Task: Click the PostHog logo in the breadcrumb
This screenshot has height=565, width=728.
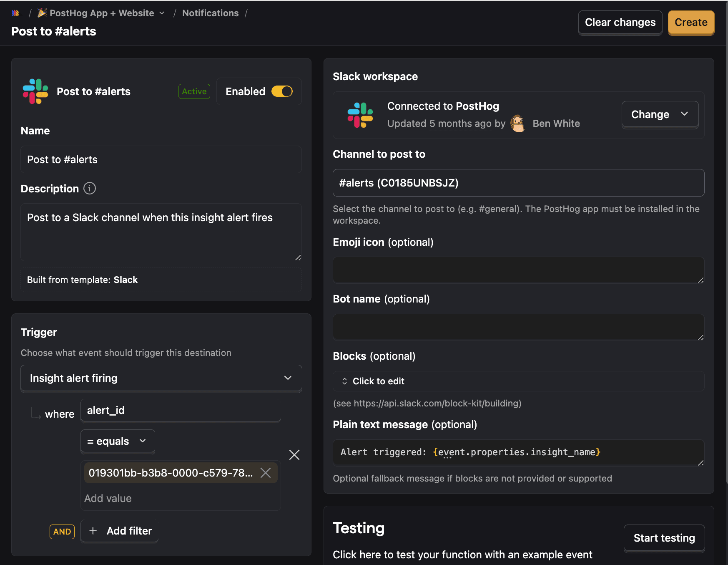Action: click(15, 13)
